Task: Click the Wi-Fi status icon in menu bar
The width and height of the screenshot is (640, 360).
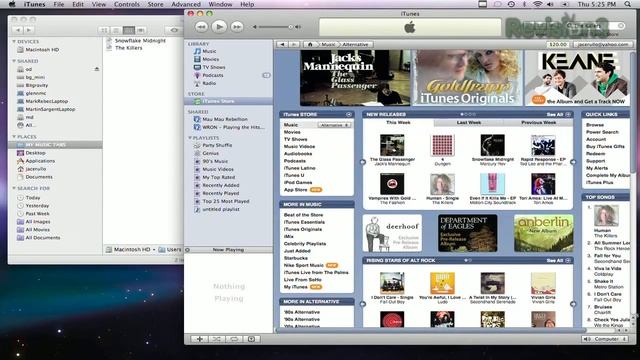Action: coord(538,4)
